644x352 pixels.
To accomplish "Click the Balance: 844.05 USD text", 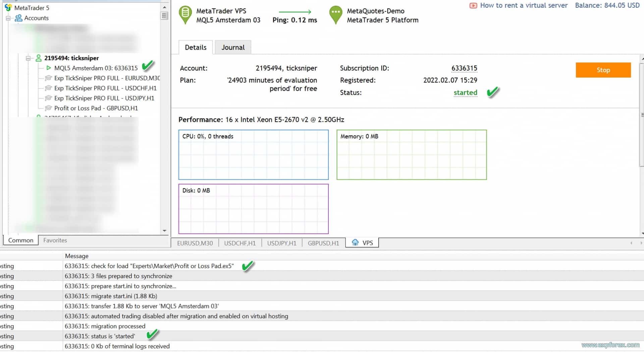I will click(x=607, y=5).
